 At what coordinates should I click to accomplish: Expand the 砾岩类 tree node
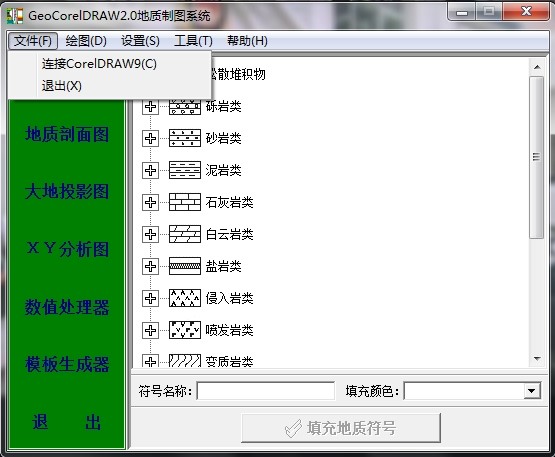150,107
